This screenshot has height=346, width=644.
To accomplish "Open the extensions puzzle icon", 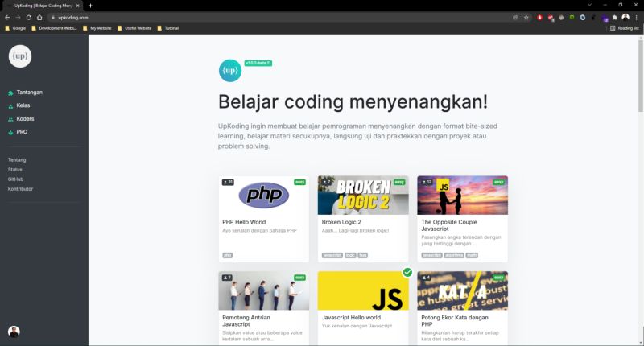I will click(614, 17).
